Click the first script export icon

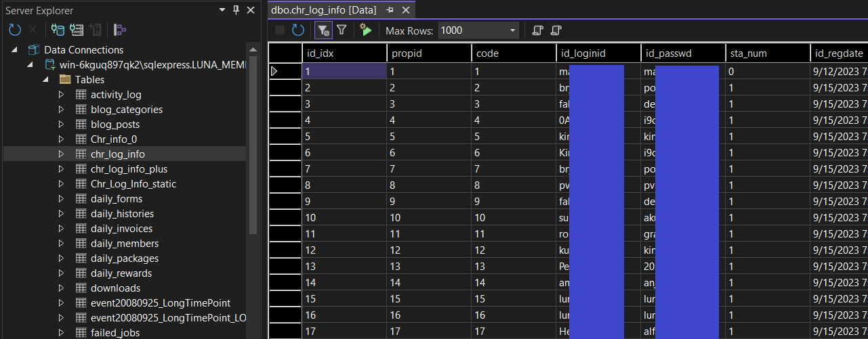click(538, 30)
